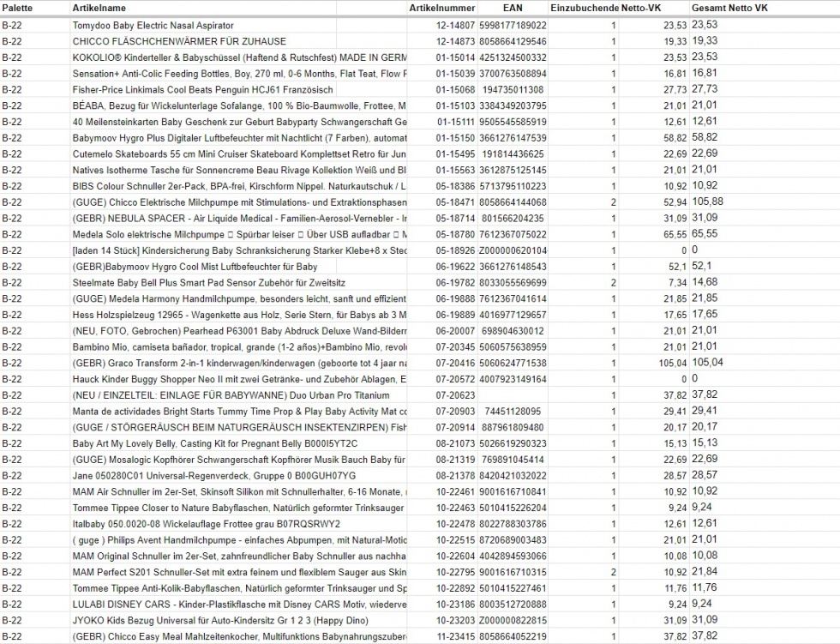Click the Einzubuchende column header

click(585, 8)
